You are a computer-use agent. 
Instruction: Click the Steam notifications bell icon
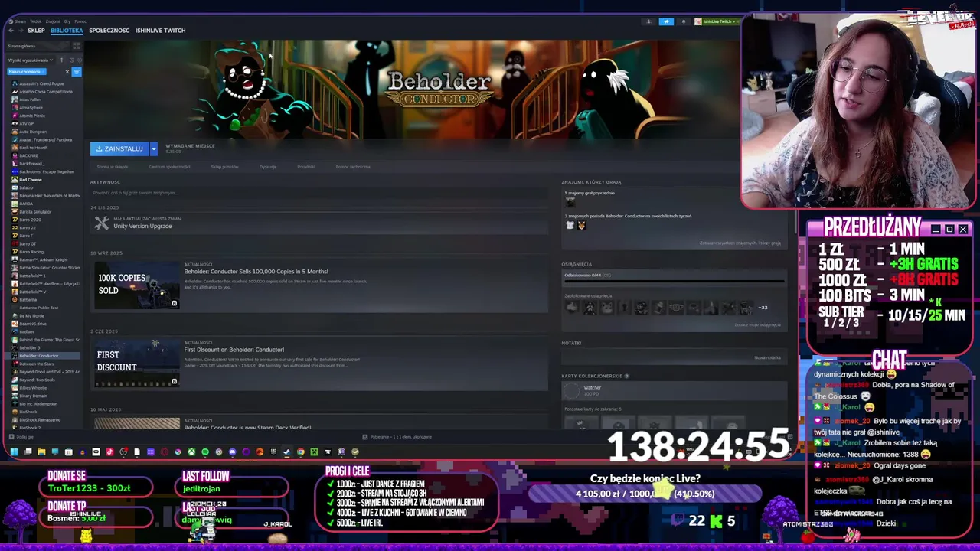[684, 21]
